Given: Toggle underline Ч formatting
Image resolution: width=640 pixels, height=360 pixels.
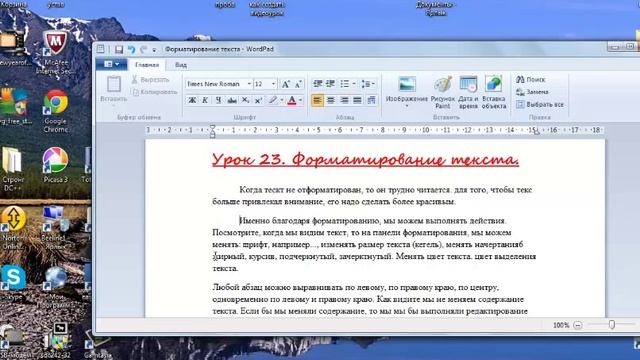Looking at the screenshot, I should coord(218,100).
